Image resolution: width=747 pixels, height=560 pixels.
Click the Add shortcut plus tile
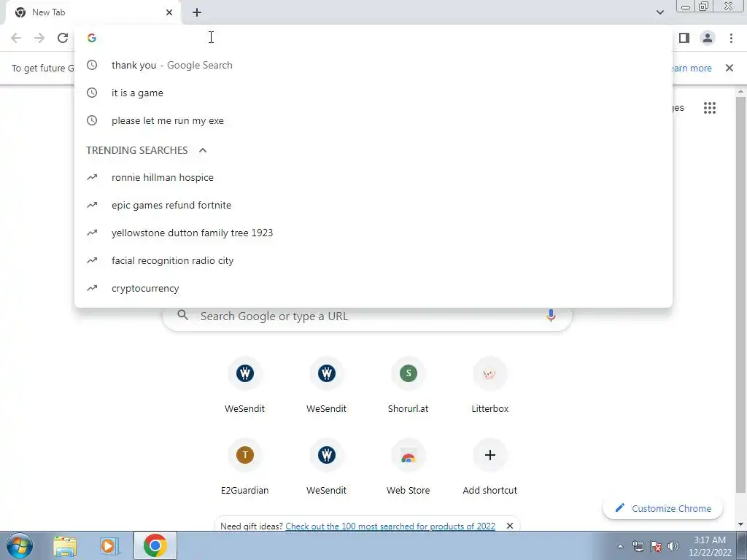click(489, 467)
